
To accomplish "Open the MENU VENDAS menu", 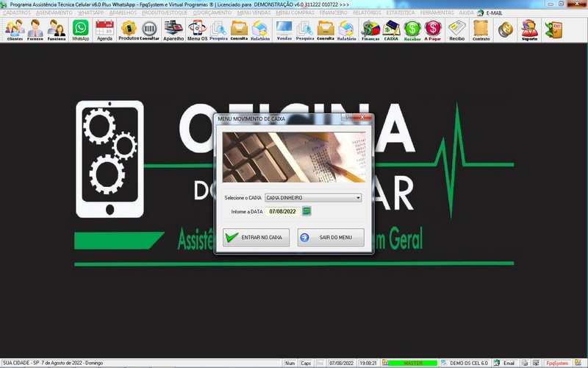I will point(254,13).
